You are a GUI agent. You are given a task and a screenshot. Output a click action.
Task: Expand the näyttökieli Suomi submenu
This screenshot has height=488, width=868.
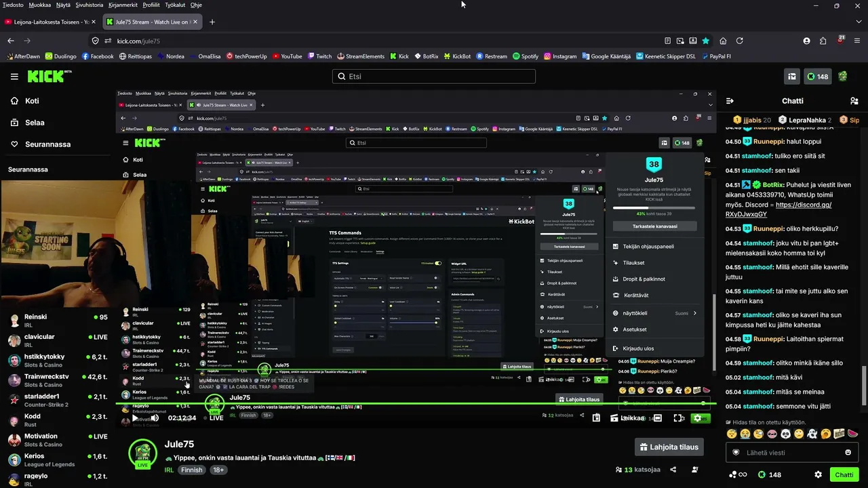coord(654,313)
